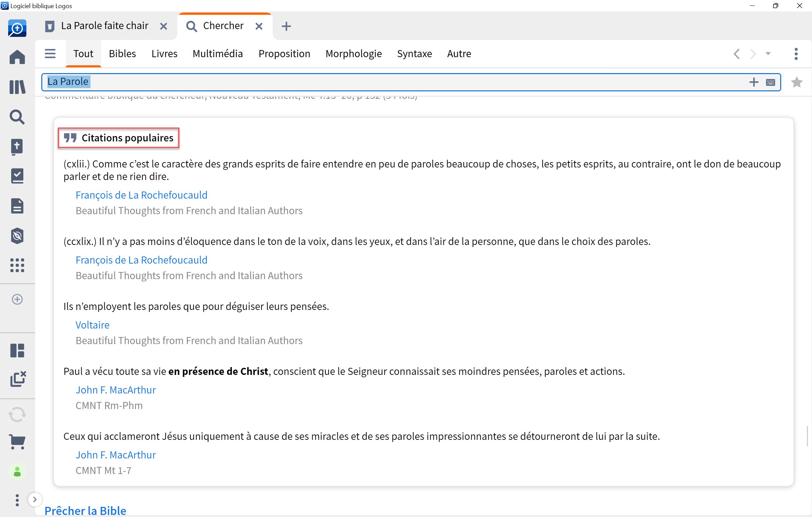Go back with the left arrow
This screenshot has width=812, height=517.
[737, 54]
